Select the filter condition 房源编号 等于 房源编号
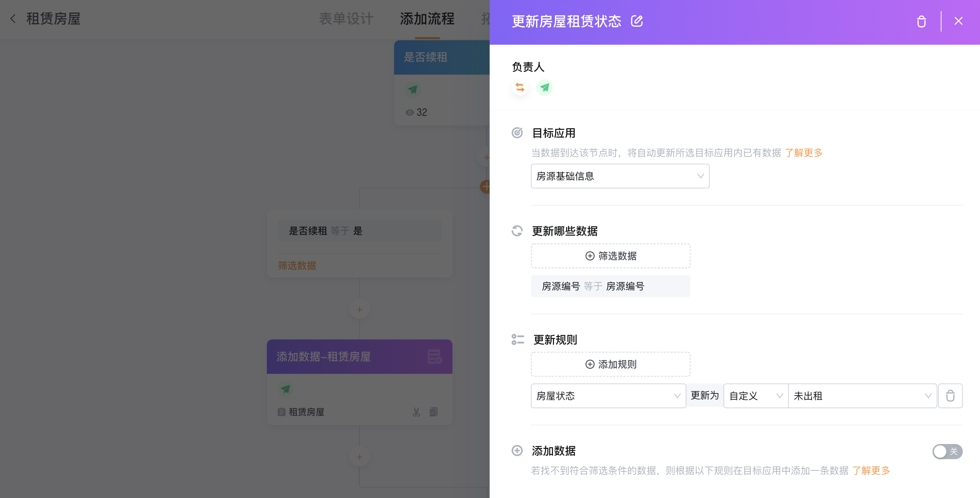Screen dimensions: 980x498 (611, 286)
